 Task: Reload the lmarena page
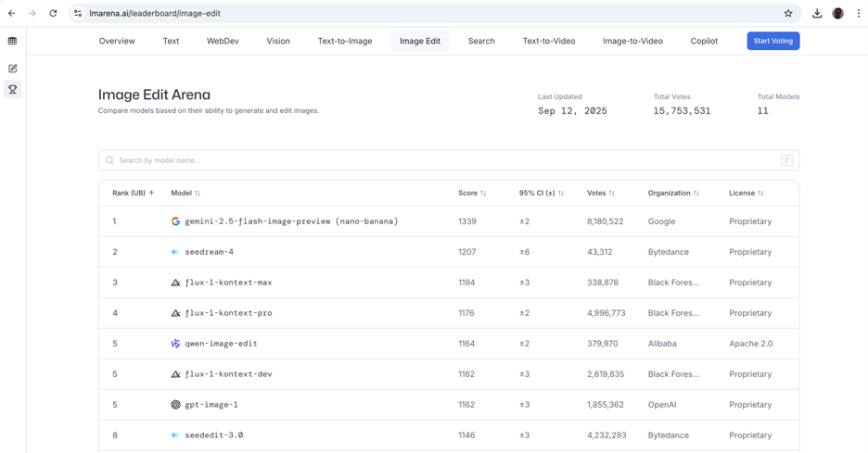pos(53,13)
